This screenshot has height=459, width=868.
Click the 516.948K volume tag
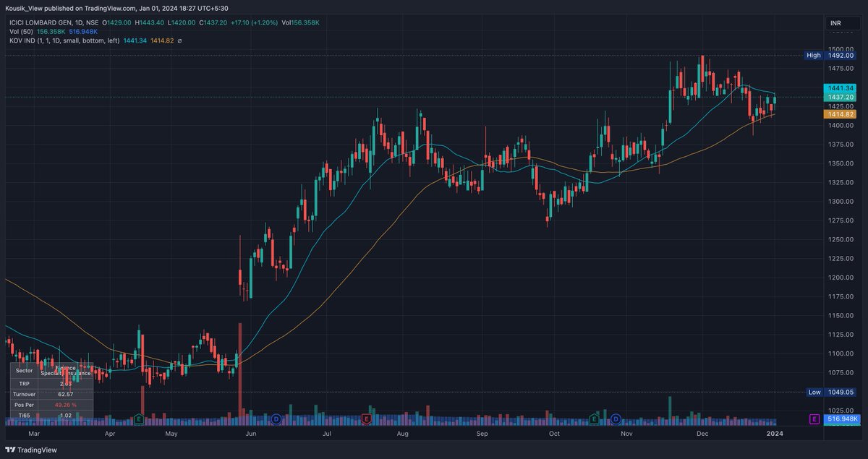click(x=843, y=419)
